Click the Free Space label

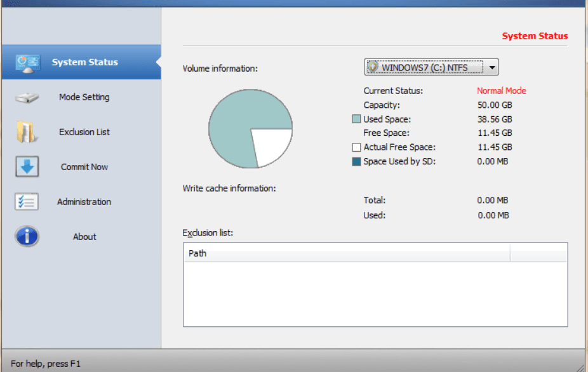(x=386, y=133)
